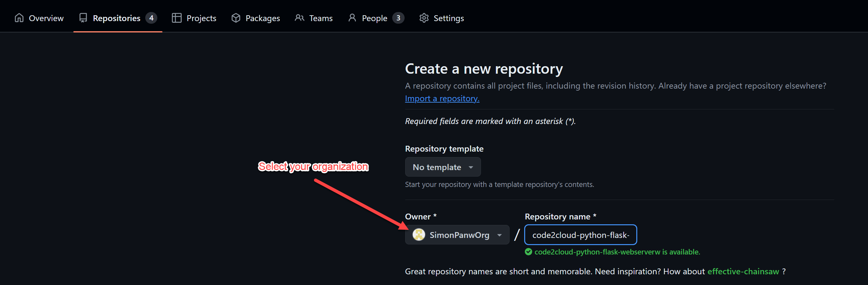Click the Start your repository with template hint
The height and width of the screenshot is (285, 868).
[x=499, y=184]
